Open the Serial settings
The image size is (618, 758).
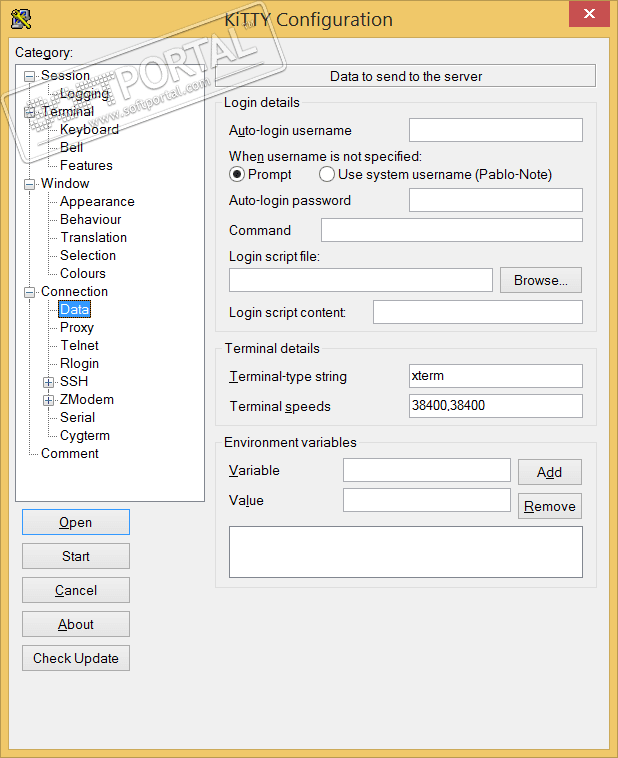77,418
